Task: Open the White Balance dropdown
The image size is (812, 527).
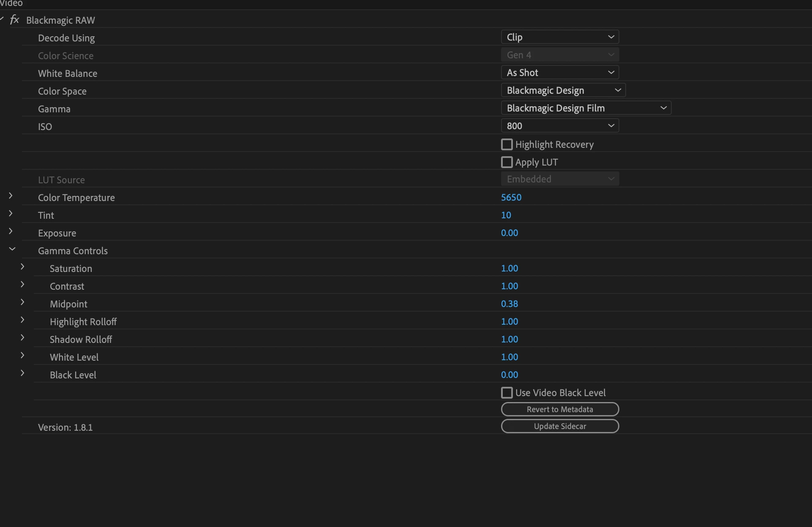Action: coord(559,73)
